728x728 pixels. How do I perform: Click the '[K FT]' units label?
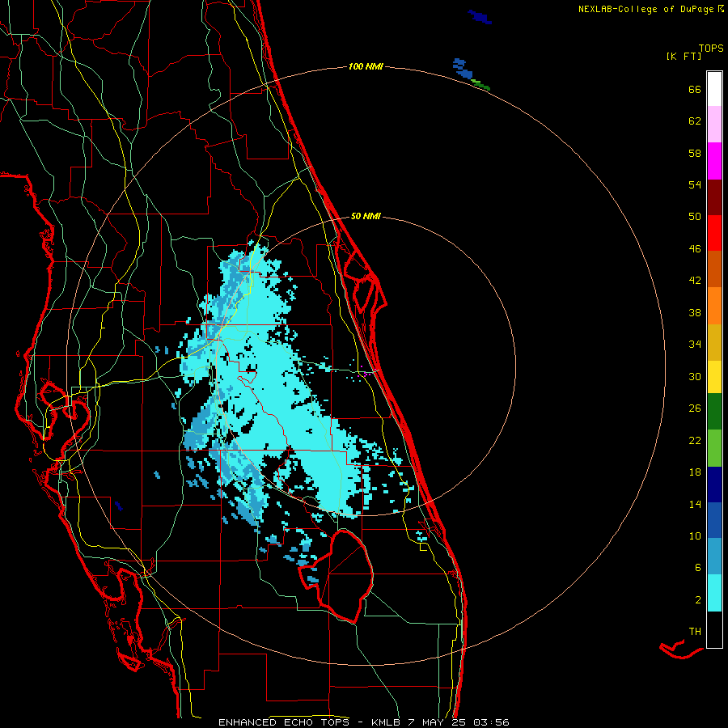click(x=684, y=56)
